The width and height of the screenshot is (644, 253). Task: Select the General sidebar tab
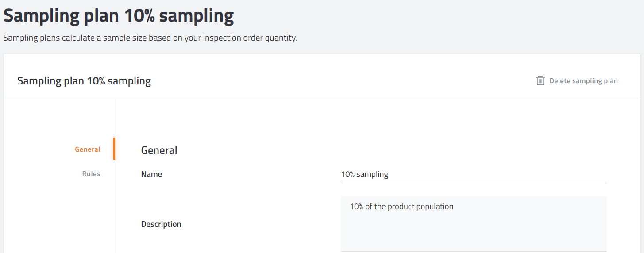[88, 149]
